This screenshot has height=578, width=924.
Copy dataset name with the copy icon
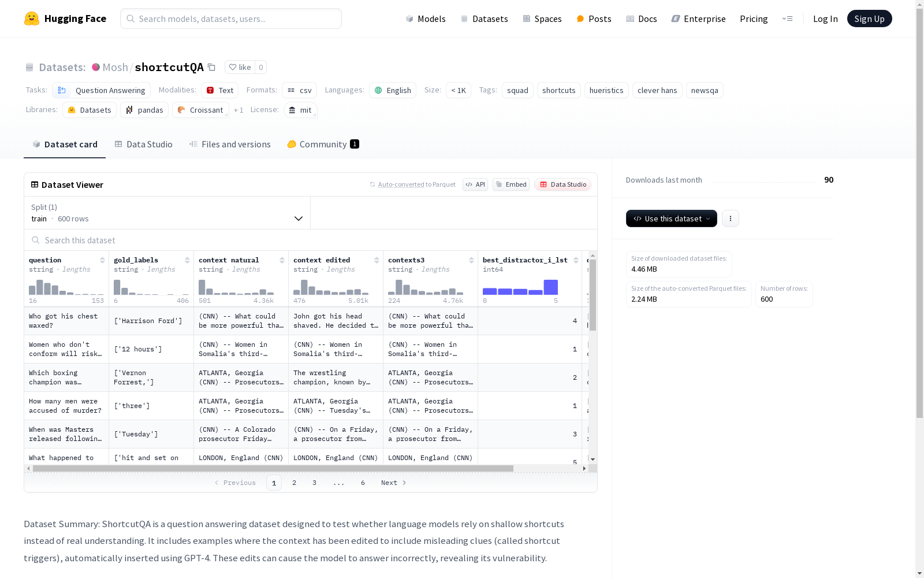(212, 67)
